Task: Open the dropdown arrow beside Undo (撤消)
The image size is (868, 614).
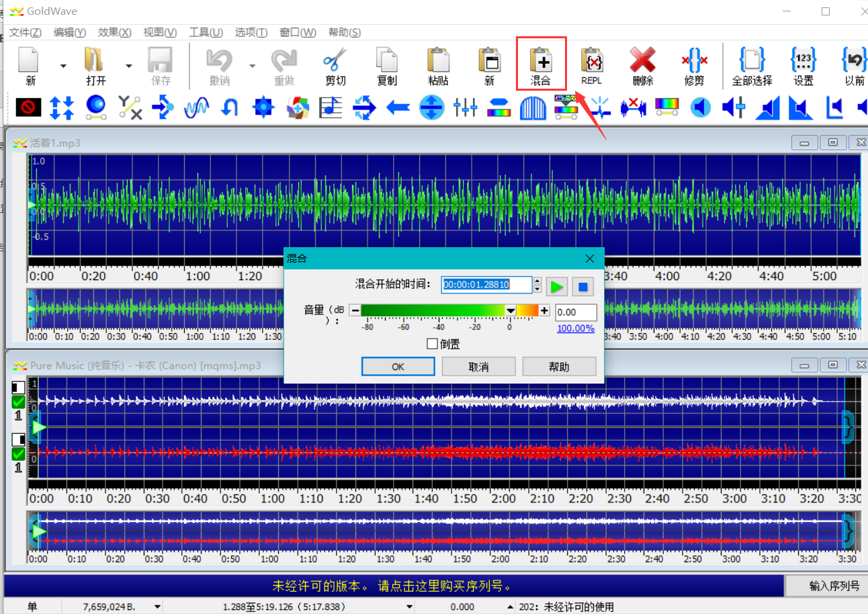Action: pyautogui.click(x=253, y=66)
